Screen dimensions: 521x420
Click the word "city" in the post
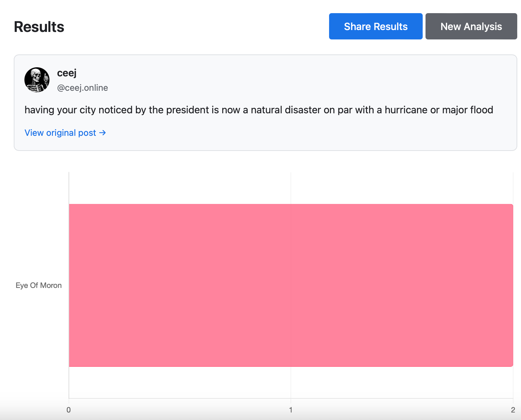88,110
